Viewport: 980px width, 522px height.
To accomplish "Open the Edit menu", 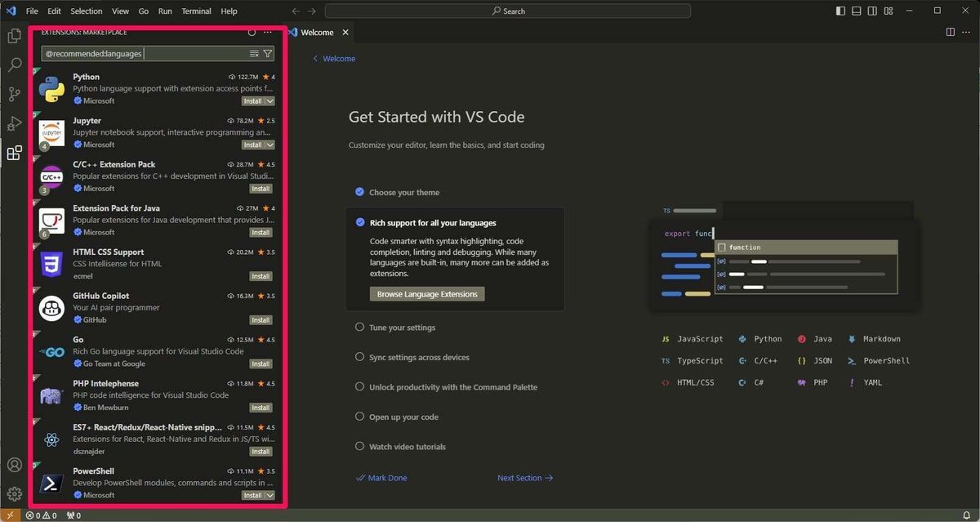I will (x=54, y=11).
